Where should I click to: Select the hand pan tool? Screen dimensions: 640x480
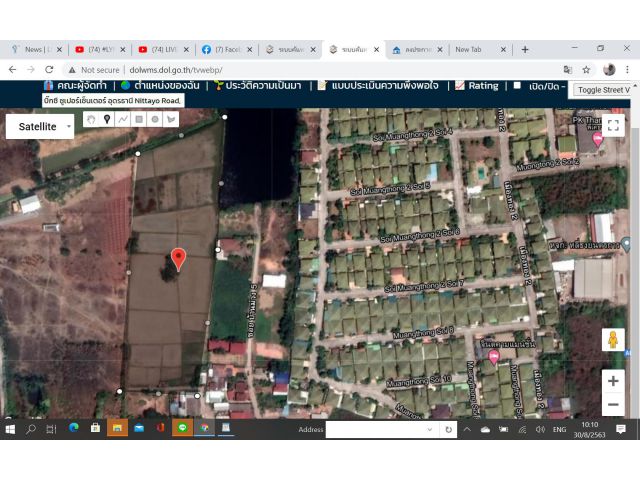click(91, 119)
